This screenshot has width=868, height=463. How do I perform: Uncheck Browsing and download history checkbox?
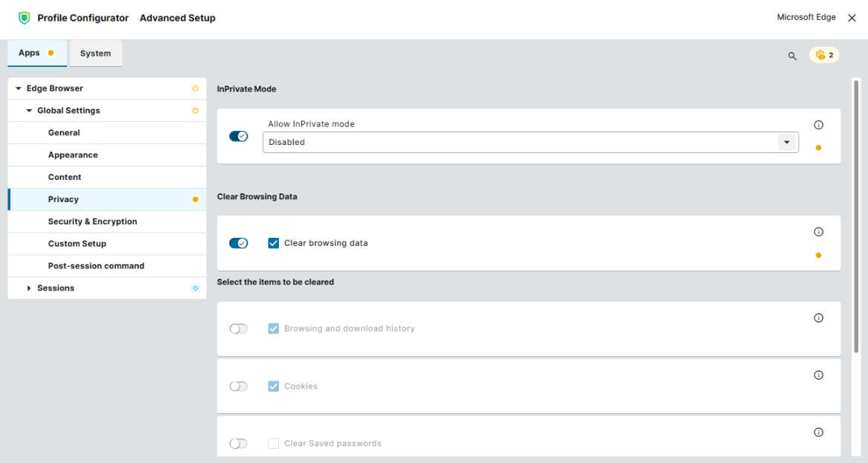pyautogui.click(x=274, y=328)
